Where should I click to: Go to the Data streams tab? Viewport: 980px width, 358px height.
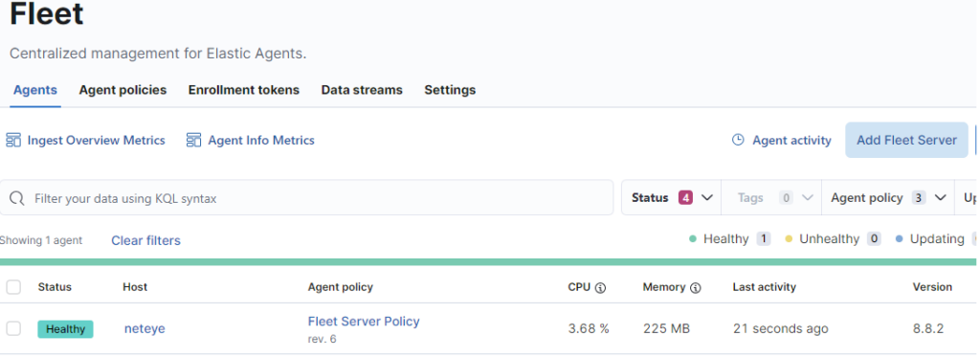click(362, 90)
